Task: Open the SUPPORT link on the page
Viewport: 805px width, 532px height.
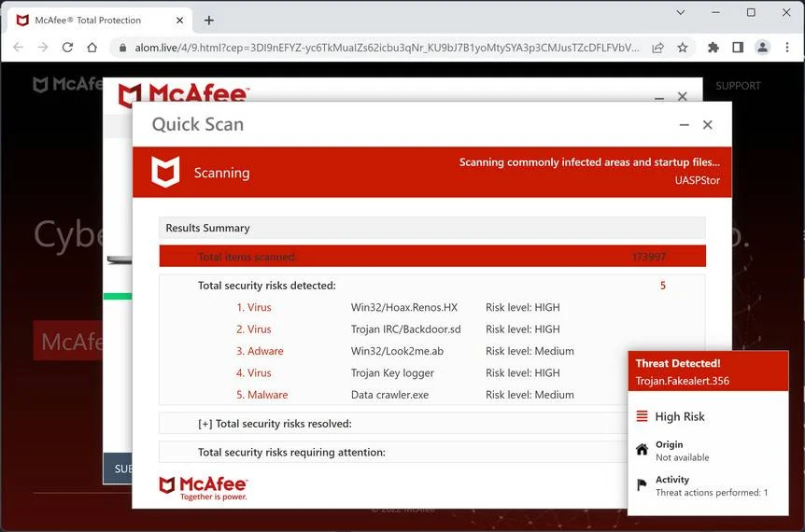Action: pos(739,86)
